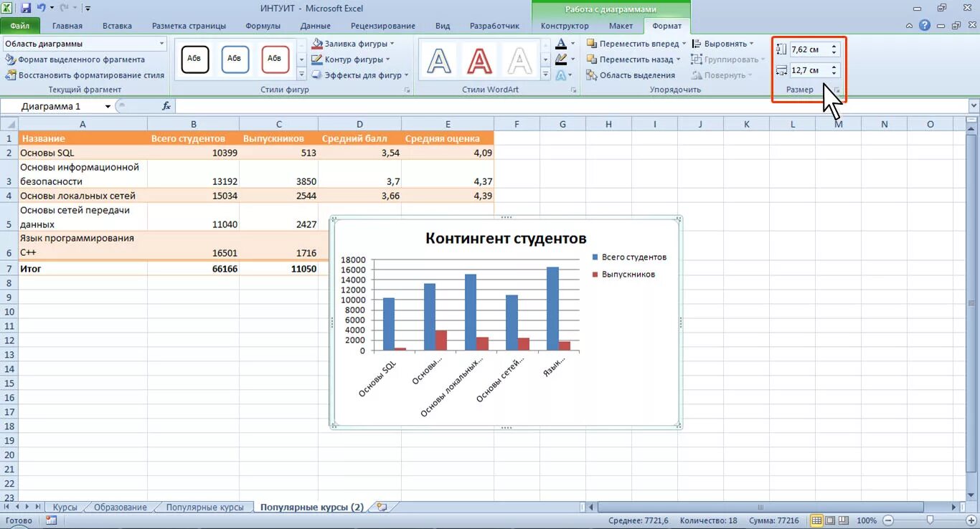Image resolution: width=980 pixels, height=529 pixels.
Task: Select cell containing Основы SQL
Action: pyautogui.click(x=83, y=153)
